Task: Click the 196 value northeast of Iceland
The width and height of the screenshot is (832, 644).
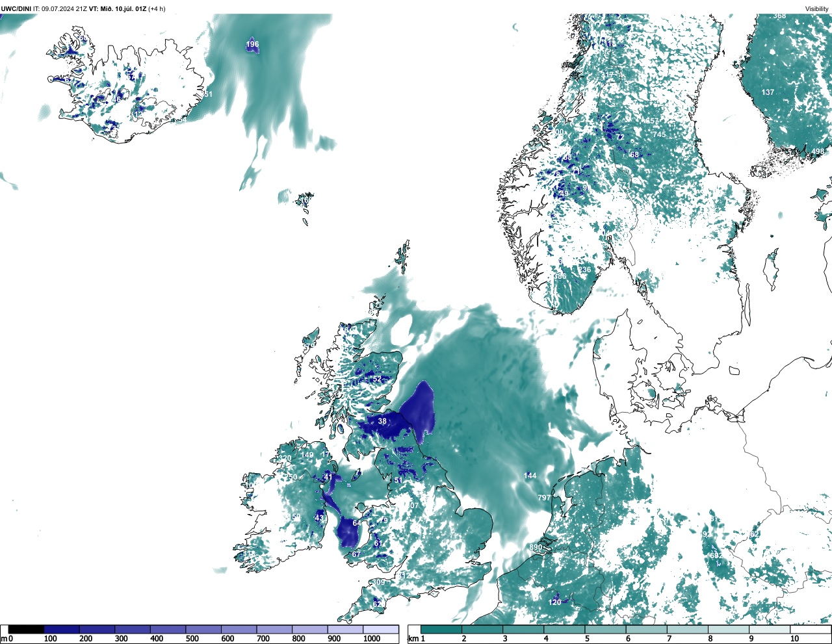Action: (x=252, y=45)
